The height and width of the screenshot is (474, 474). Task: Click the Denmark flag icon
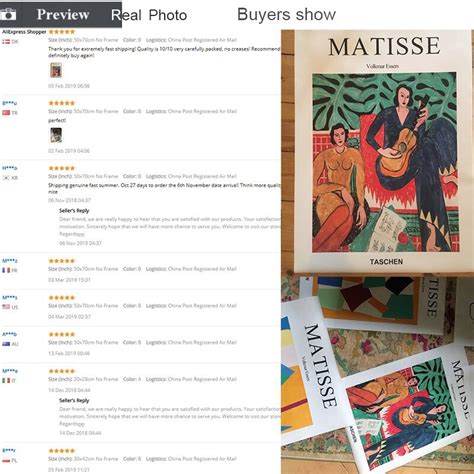6,42
